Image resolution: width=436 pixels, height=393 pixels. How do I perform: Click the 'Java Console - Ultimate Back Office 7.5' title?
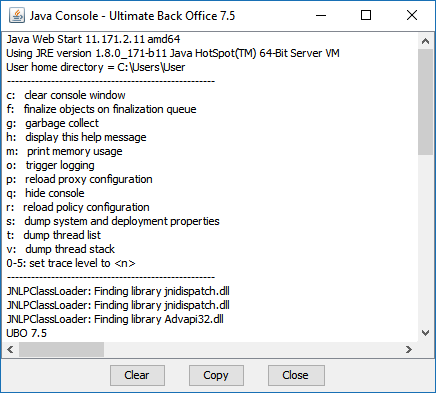[x=132, y=16]
